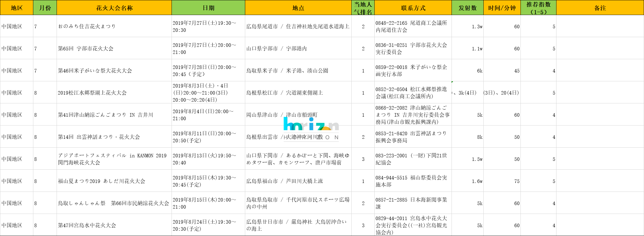Select launch count cell 8k

coord(467,137)
